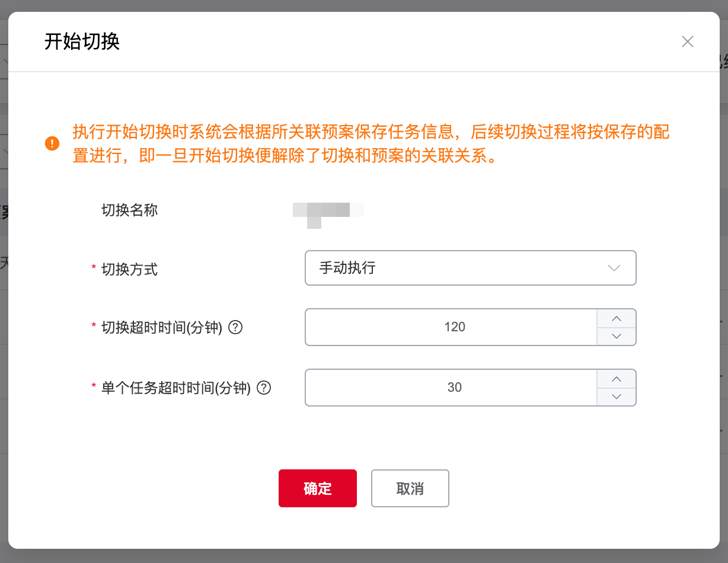Screen dimensions: 728x563
Task: Click the orange warning message text
Action: tap(371, 144)
